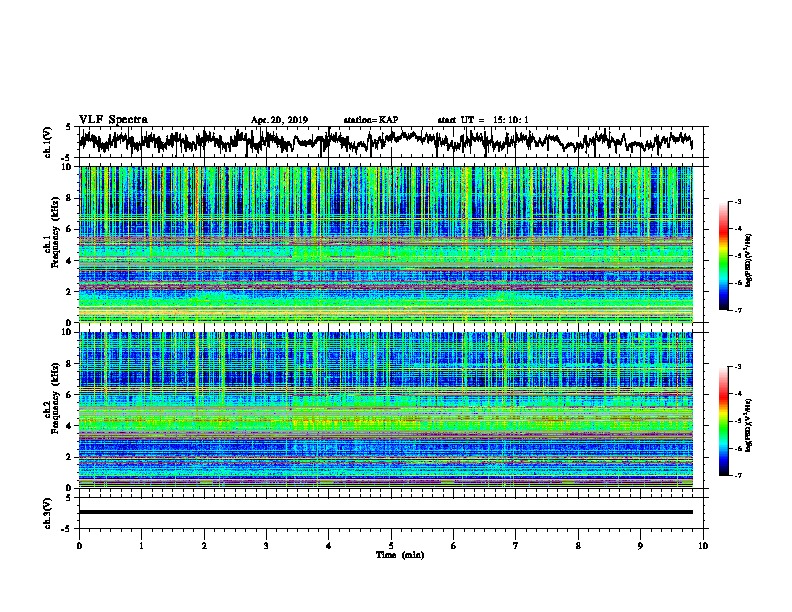Screen dimensions: 792x612
Task: Click the ch.2 "Frequency (kHz)" axis label
Action: point(55,397)
